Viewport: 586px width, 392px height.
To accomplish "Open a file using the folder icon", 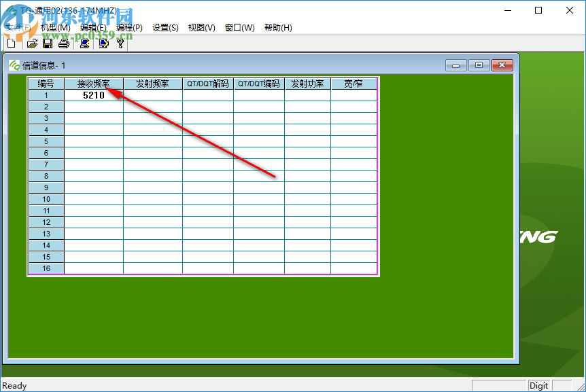I will [x=32, y=43].
